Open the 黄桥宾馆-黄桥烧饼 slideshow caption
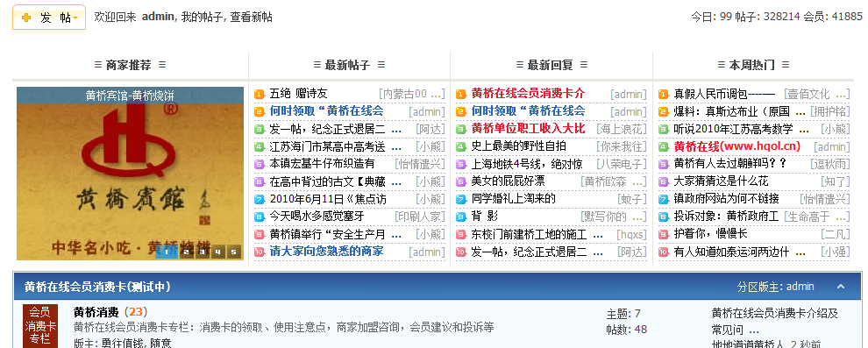The width and height of the screenshot is (868, 348). pyautogui.click(x=130, y=96)
